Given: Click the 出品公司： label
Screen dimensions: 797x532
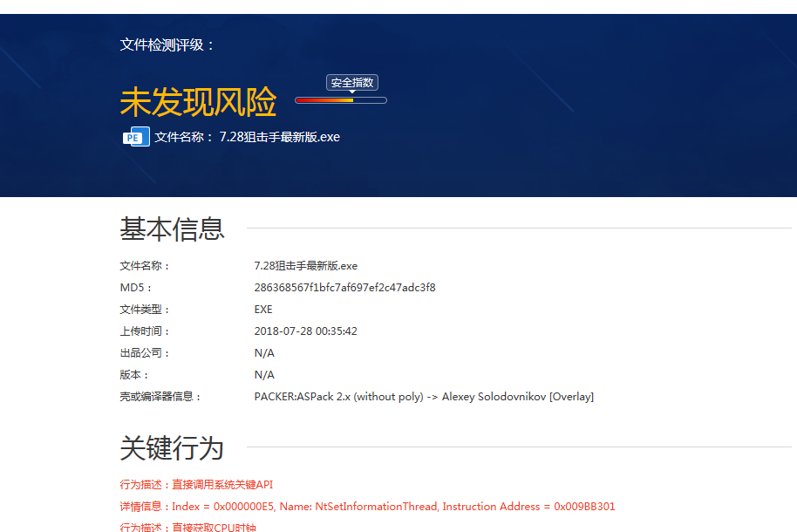Looking at the screenshot, I should tap(145, 353).
